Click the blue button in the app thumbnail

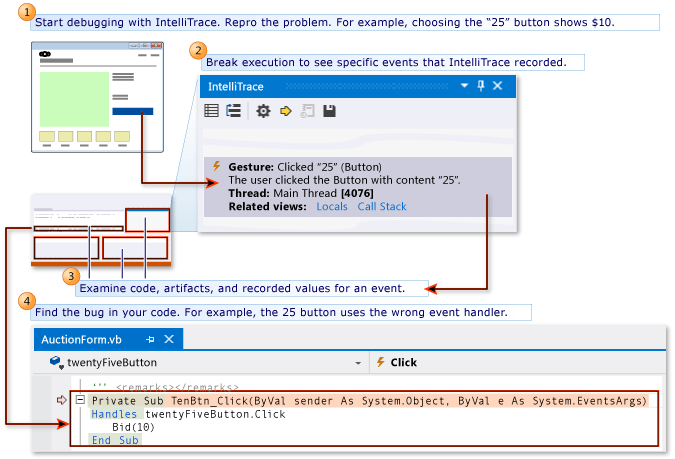pos(132,112)
